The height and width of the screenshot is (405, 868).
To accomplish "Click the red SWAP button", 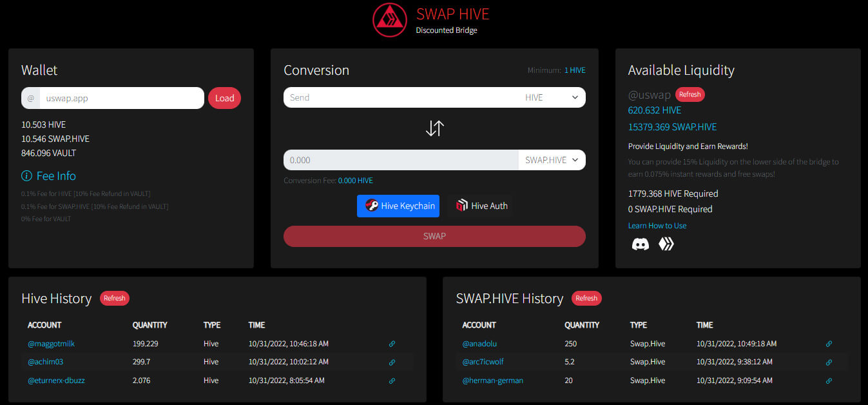I will (x=434, y=236).
